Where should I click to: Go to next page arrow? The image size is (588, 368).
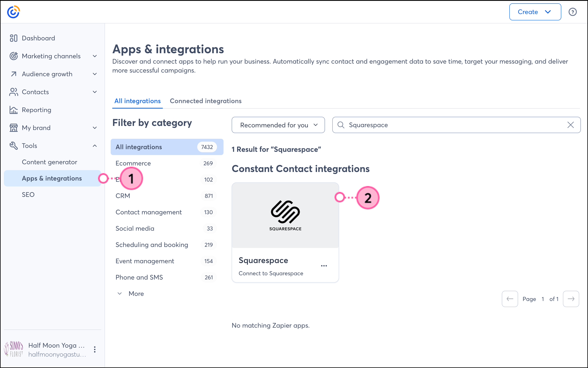coord(571,299)
